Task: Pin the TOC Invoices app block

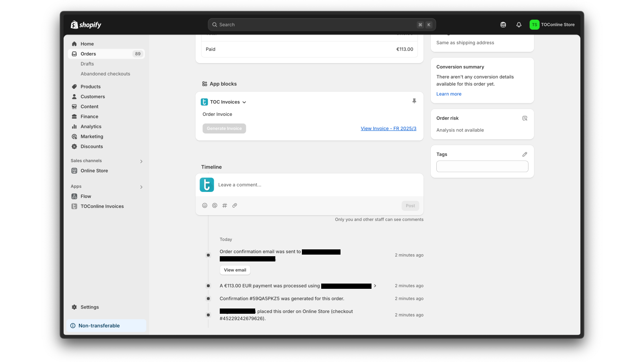Action: click(x=414, y=101)
